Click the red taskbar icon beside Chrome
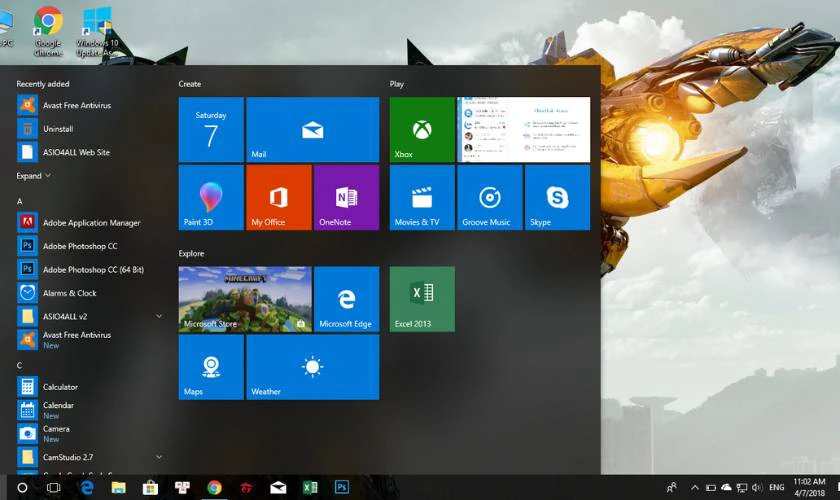The height and width of the screenshot is (500, 840). 246,488
